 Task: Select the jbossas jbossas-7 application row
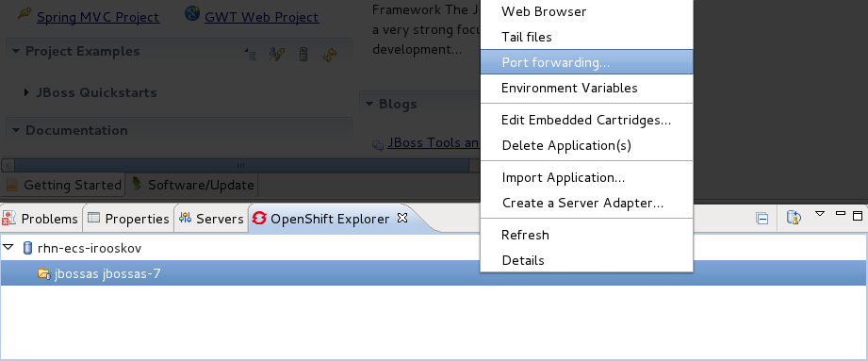click(434, 273)
